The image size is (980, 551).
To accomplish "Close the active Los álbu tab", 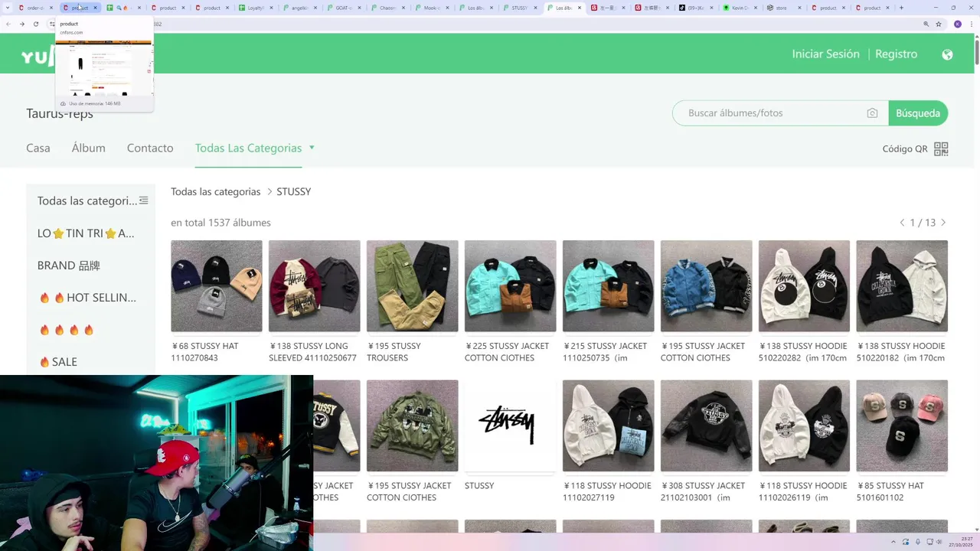I will [x=580, y=8].
